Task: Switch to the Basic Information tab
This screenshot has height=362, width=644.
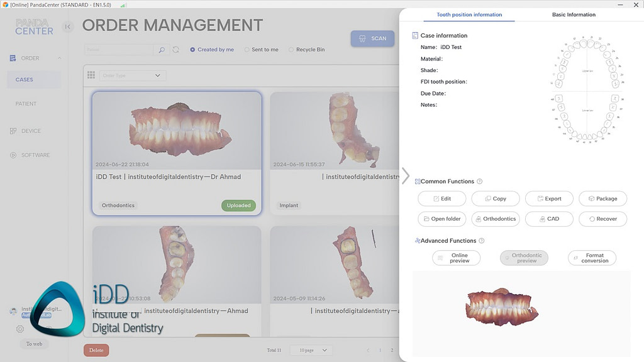Action: coord(573,14)
